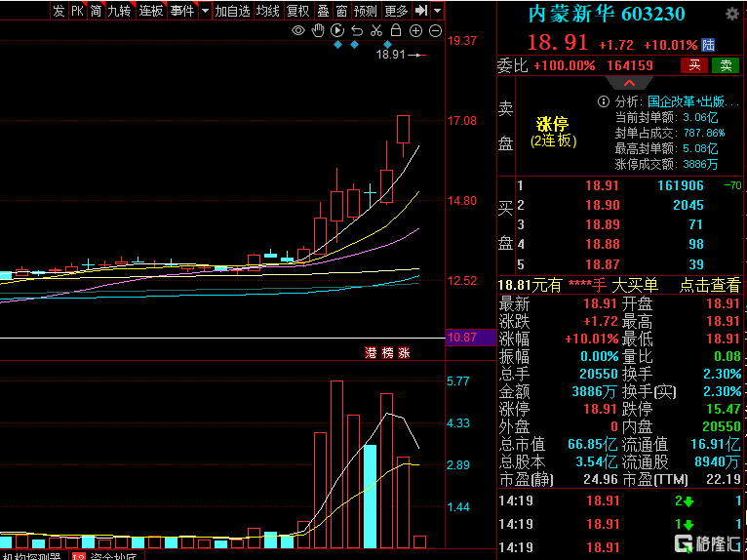The image size is (747, 560).
Task: Open the 预测 forecast option
Action: coord(366,11)
